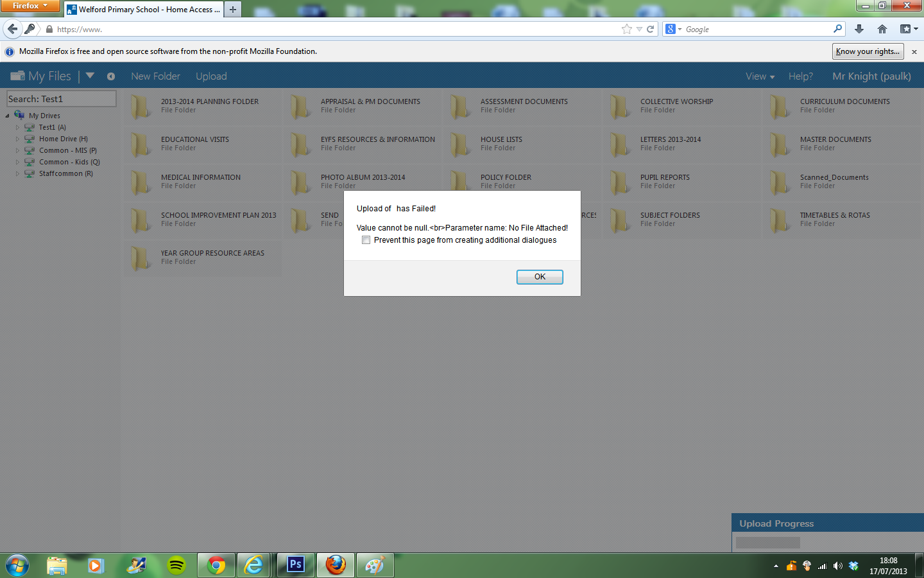Click the Search: Test1 input field
The image size is (924, 578).
pos(61,98)
